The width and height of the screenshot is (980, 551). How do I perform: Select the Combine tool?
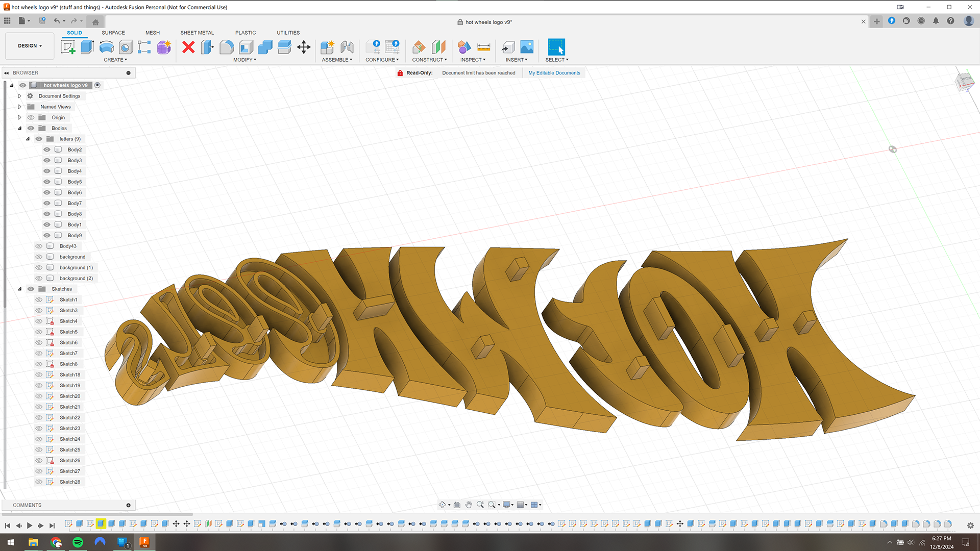click(265, 47)
